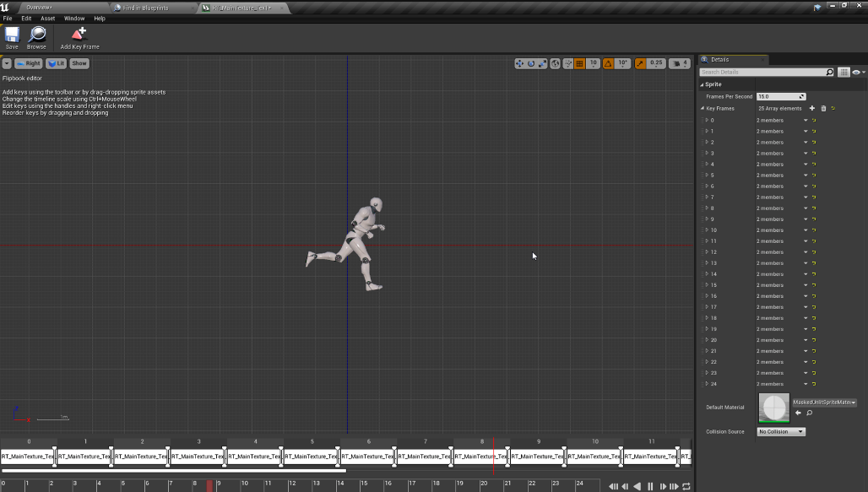Open the Window menu
Image resolution: width=868 pixels, height=492 pixels.
click(74, 19)
